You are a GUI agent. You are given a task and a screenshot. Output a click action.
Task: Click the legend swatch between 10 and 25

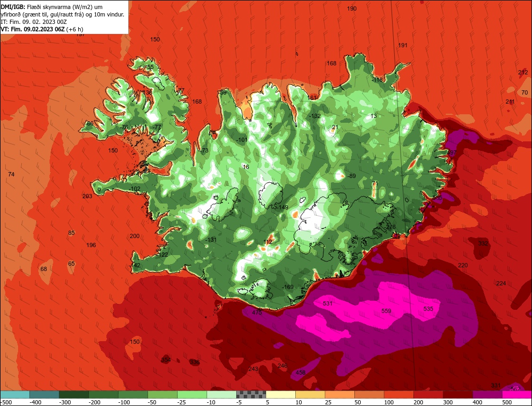tap(311, 394)
